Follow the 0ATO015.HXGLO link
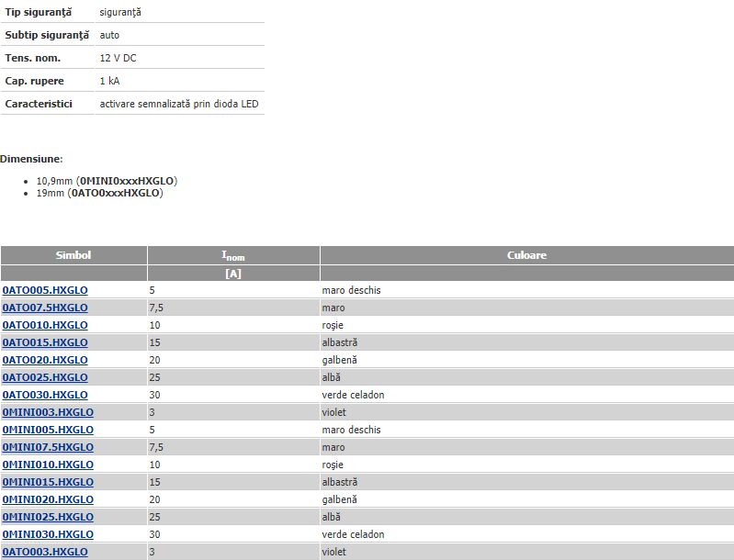 coord(45,342)
